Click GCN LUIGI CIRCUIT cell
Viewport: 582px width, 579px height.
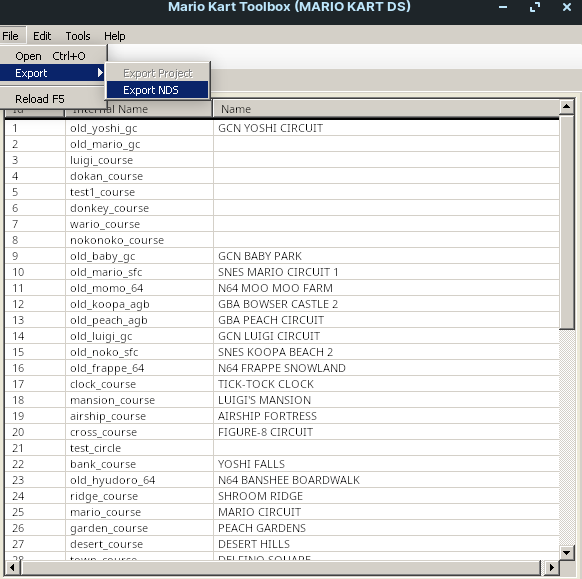click(386, 336)
